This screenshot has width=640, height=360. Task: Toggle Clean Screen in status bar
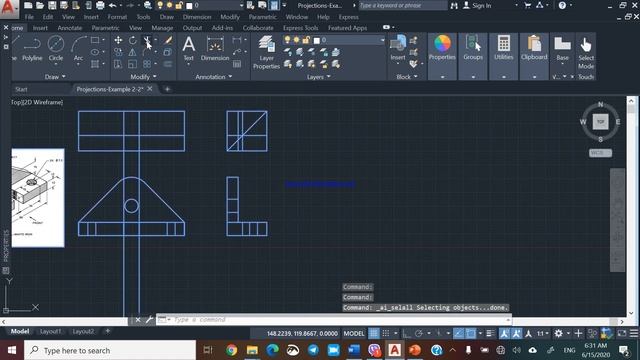622,333
